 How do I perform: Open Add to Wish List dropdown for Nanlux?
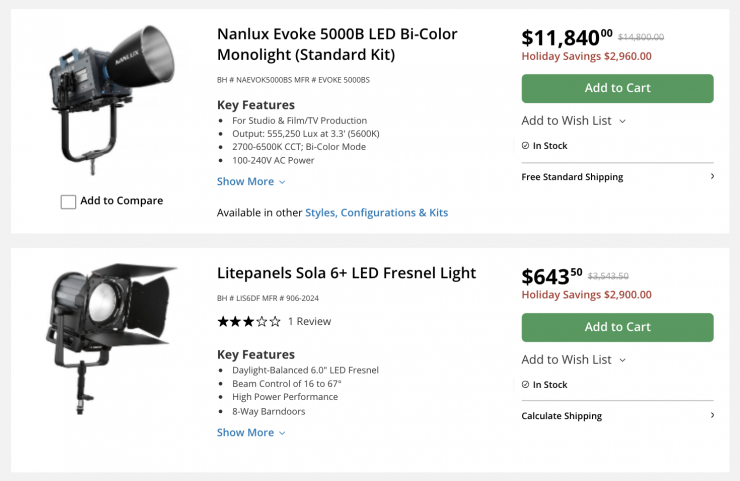pos(574,121)
